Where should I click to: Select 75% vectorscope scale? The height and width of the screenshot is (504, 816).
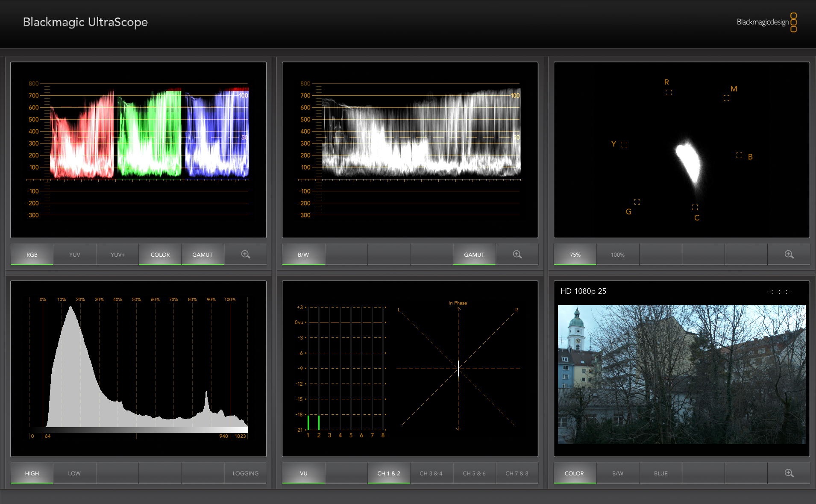(x=575, y=255)
